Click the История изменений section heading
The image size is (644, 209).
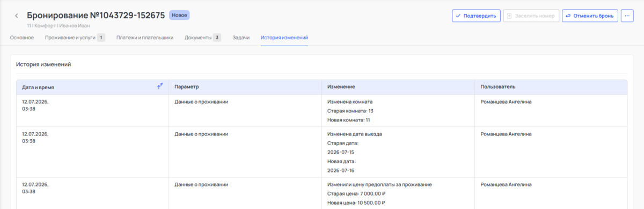coord(43,64)
